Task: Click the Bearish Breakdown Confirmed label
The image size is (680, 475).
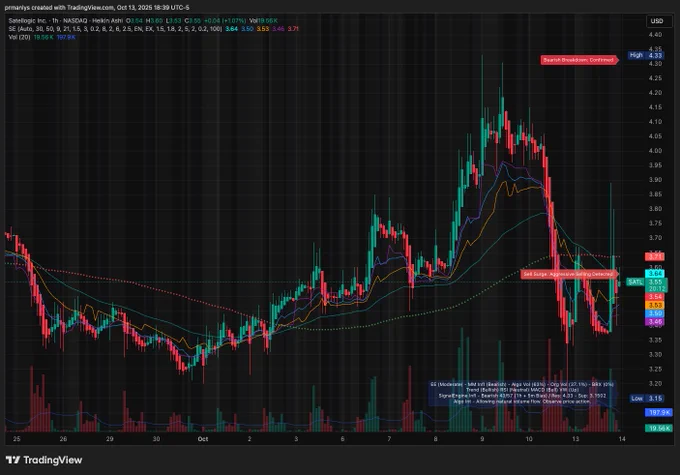Action: pyautogui.click(x=579, y=60)
